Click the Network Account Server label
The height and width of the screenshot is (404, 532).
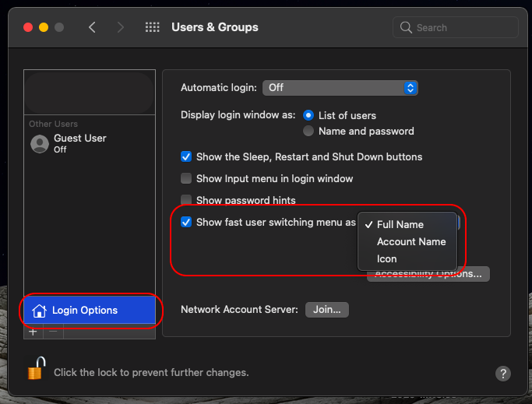point(240,309)
